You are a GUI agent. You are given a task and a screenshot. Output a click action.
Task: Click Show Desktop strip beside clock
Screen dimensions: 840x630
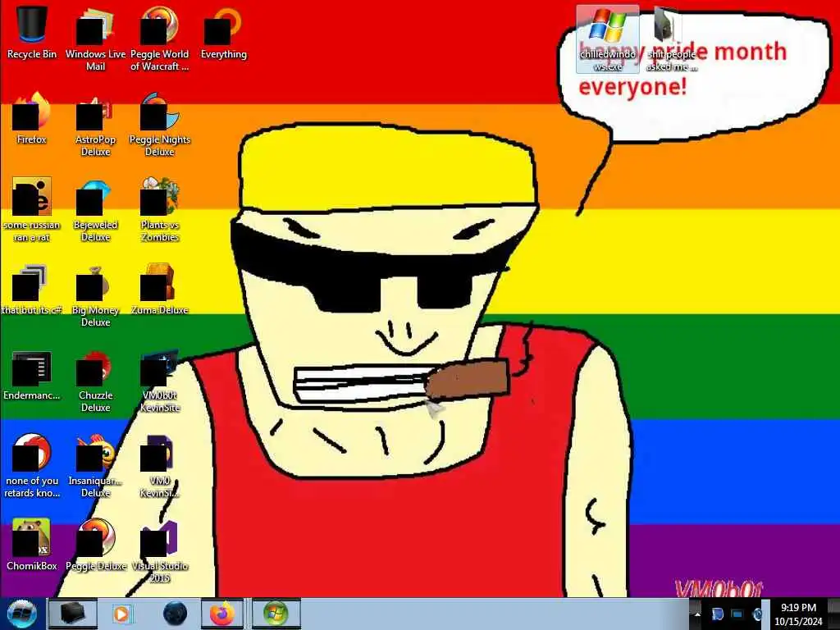[x=834, y=614]
